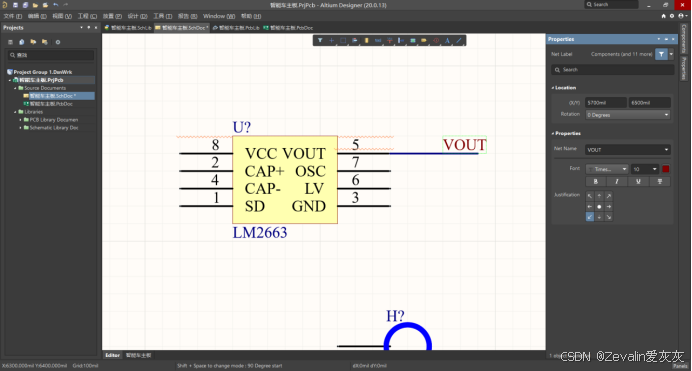The image size is (692, 371).
Task: Click the green sheet symbol tool icon
Action: (x=413, y=41)
